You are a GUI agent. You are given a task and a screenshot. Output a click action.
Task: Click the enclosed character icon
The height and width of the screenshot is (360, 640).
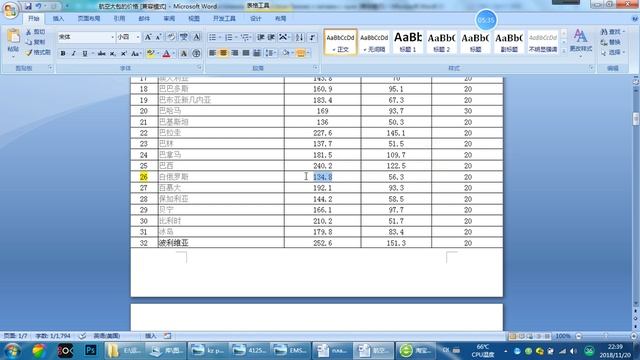[196, 53]
